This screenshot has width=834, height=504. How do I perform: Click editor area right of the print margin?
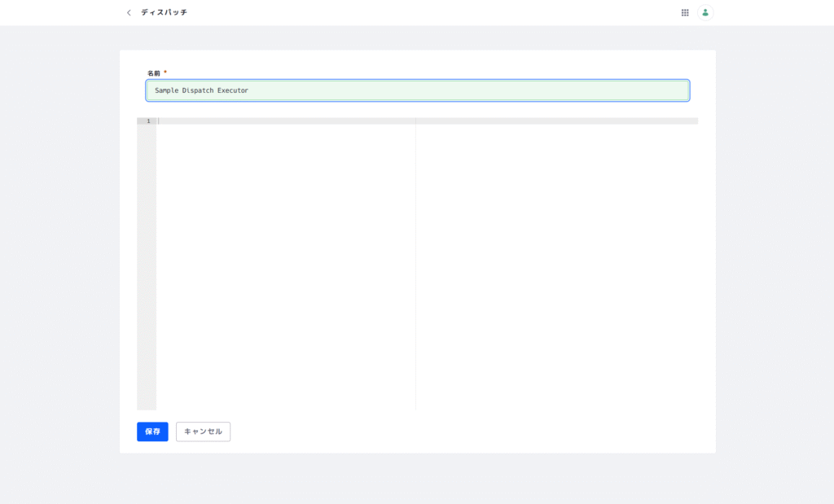click(x=554, y=261)
